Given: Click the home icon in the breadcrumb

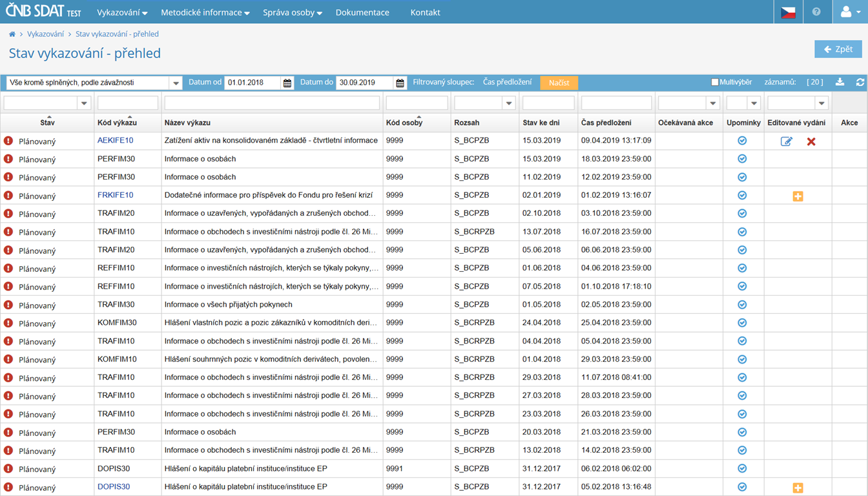Looking at the screenshot, I should point(12,34).
